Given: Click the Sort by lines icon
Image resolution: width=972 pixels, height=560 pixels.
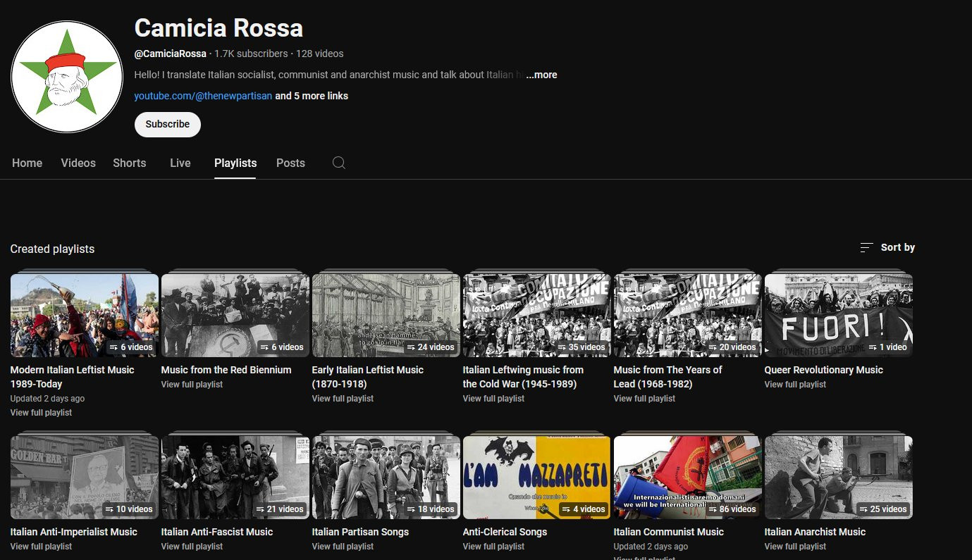Looking at the screenshot, I should (x=867, y=247).
